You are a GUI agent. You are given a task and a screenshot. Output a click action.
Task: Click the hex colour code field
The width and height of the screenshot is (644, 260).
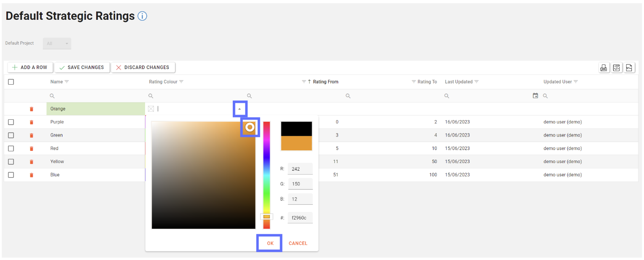pos(300,218)
